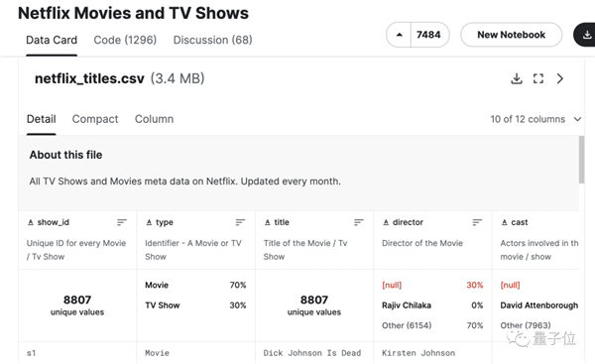595x364 pixels.
Task: Click the New Notebook button
Action: click(511, 35)
